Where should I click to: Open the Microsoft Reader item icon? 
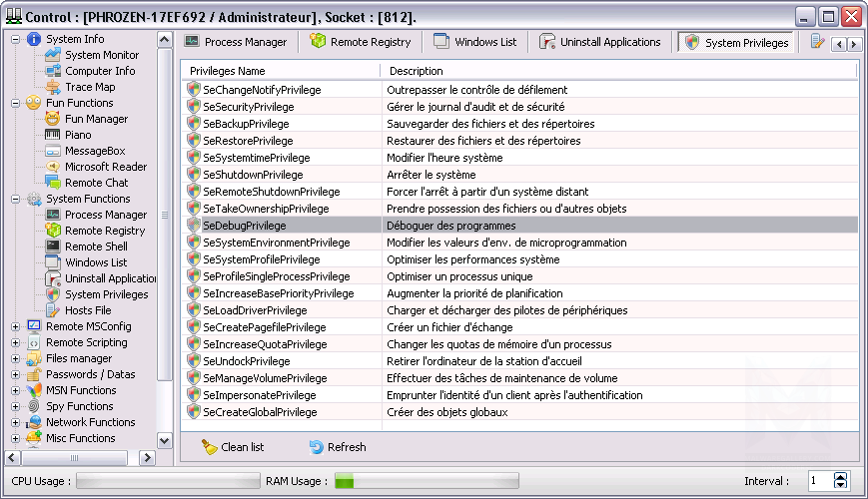tap(53, 167)
